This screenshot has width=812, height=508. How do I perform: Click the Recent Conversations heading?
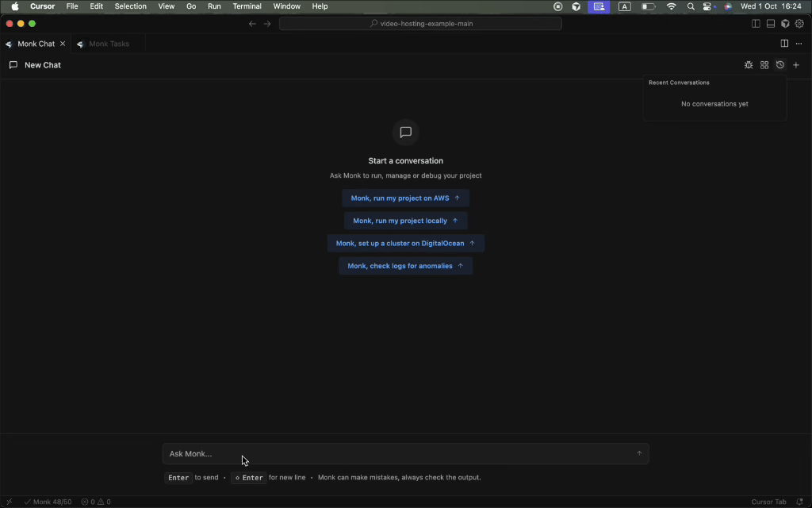[x=679, y=83]
